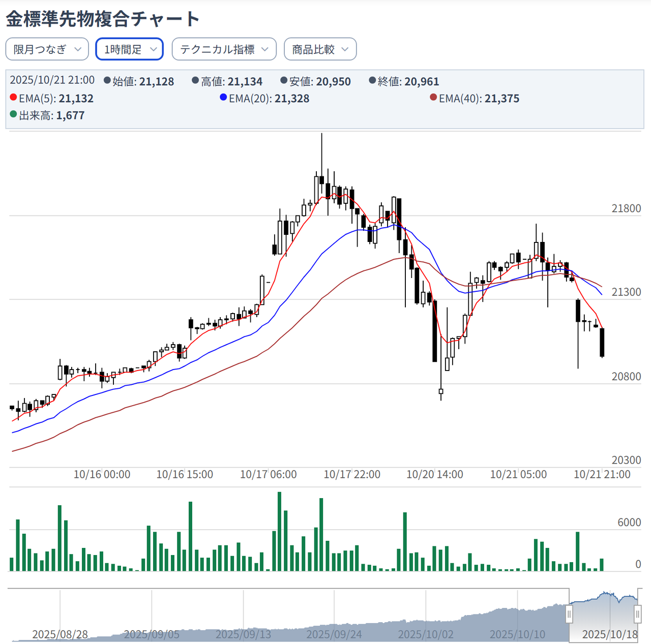Click the 2025/10/21 21:00 timestamp text
651x644 pixels.
(52, 81)
